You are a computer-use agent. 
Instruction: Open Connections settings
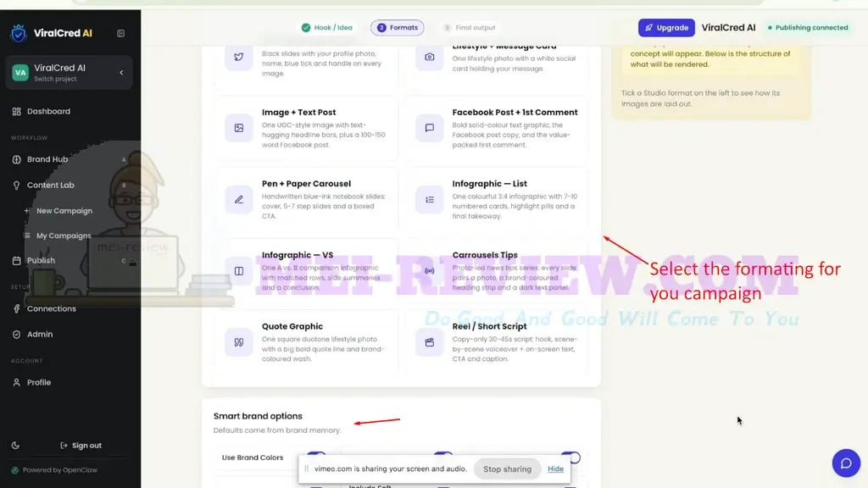pyautogui.click(x=52, y=308)
